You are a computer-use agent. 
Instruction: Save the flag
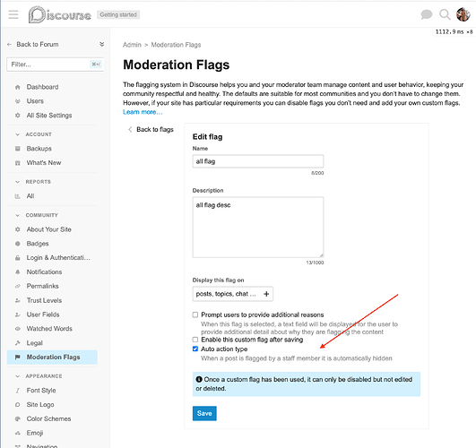click(x=204, y=413)
